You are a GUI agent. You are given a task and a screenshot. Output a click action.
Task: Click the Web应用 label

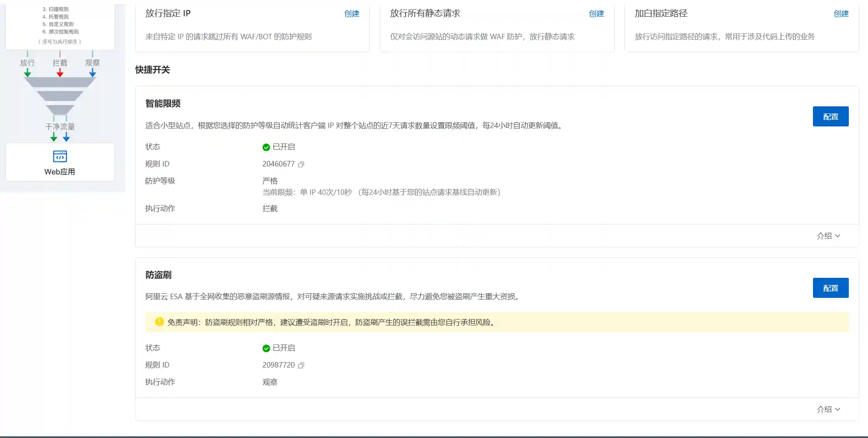point(60,172)
